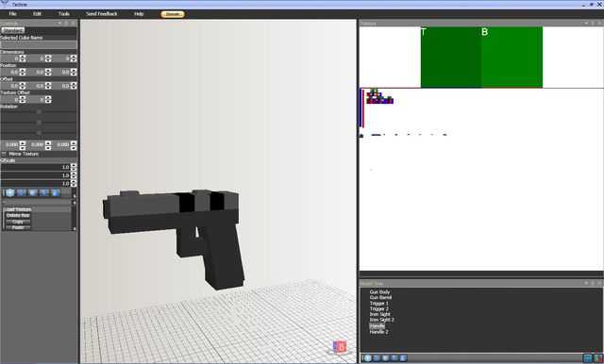Screen dimensions: 604x364
Task: Click the bright green B face swatch
Action: [512, 57]
